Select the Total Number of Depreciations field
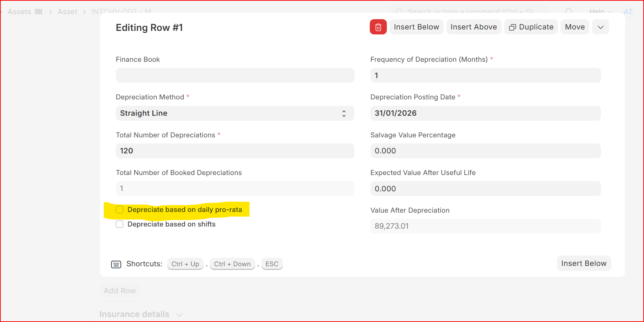 click(235, 151)
